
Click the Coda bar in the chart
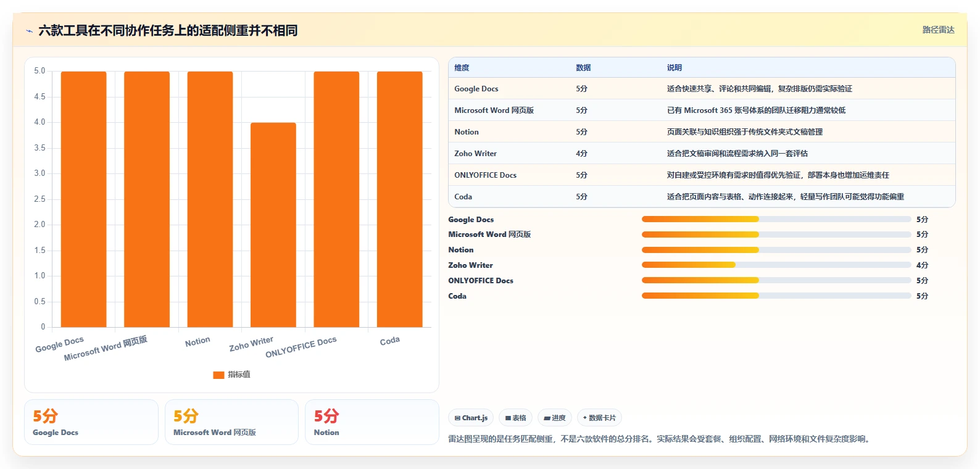(400, 199)
